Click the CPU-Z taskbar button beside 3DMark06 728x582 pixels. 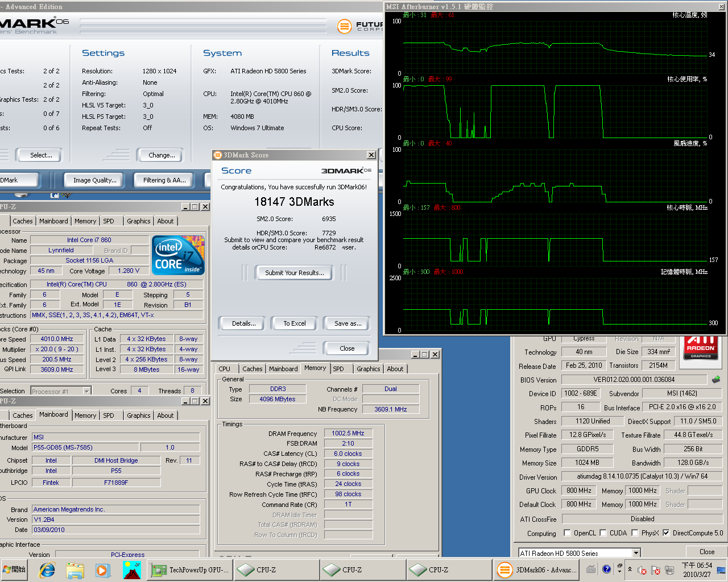(449, 569)
